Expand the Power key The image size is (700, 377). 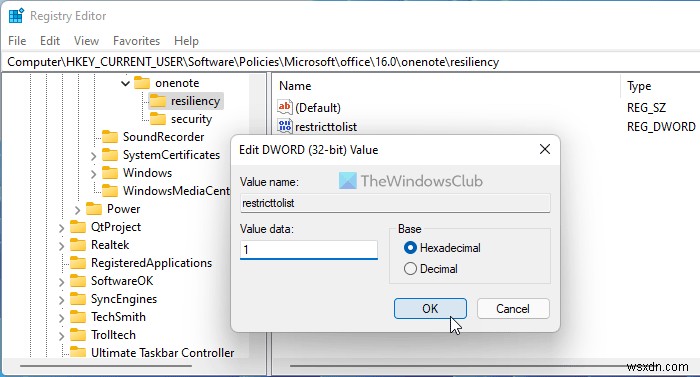pyautogui.click(x=77, y=210)
